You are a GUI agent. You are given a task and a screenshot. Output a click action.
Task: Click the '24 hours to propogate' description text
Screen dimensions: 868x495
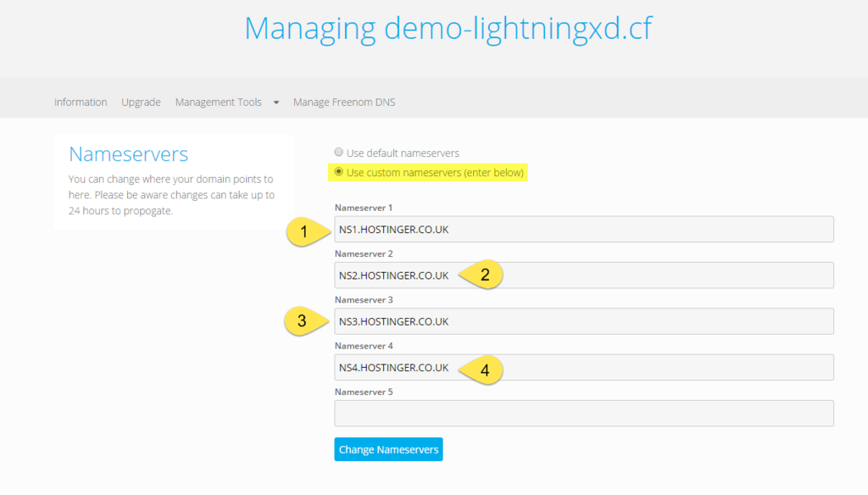click(x=120, y=211)
